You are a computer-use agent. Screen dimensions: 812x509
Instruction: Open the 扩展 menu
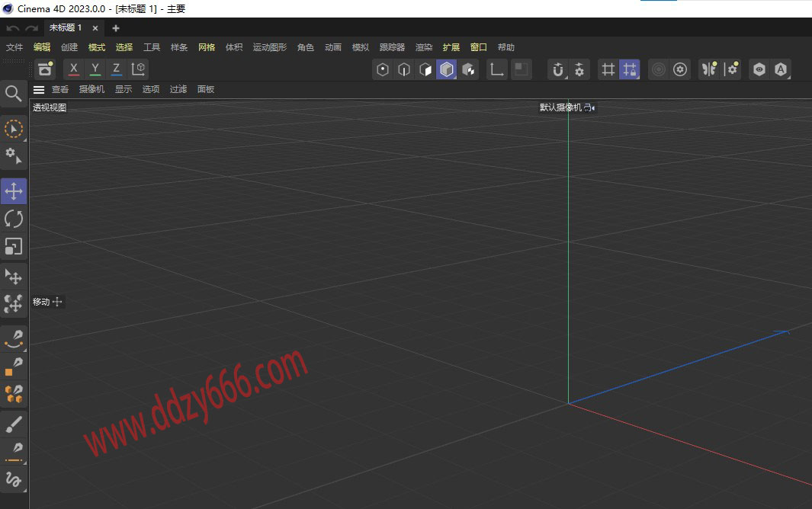[x=451, y=47]
